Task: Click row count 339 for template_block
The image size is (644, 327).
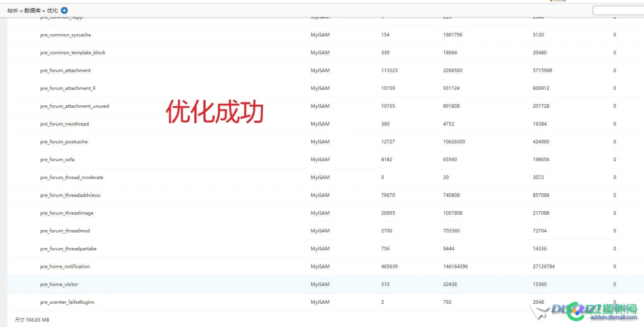Action: tap(385, 53)
